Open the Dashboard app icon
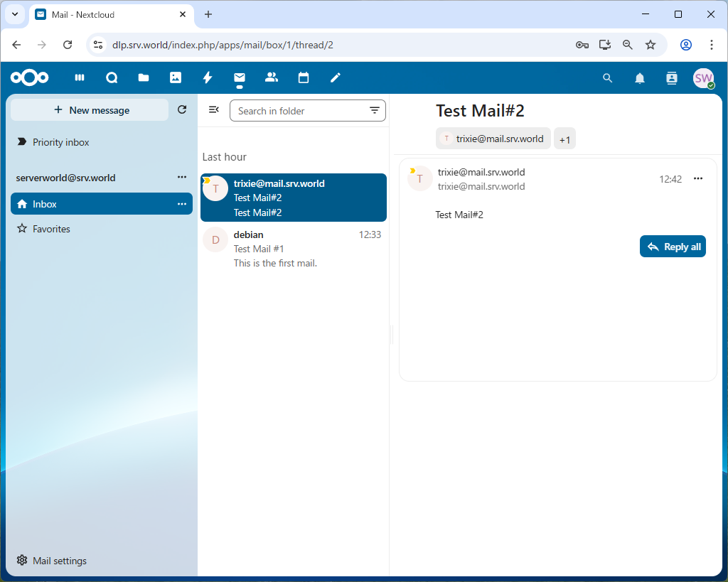This screenshot has width=728, height=582. tap(80, 78)
